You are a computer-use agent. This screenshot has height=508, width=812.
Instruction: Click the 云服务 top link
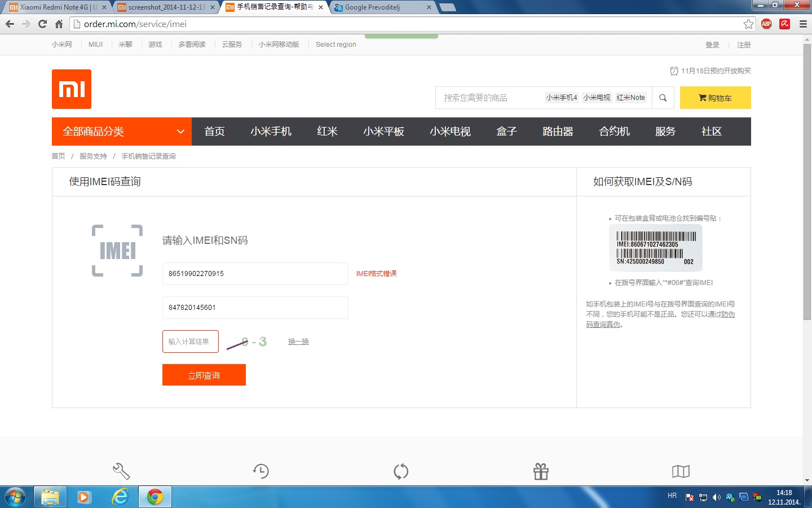232,45
